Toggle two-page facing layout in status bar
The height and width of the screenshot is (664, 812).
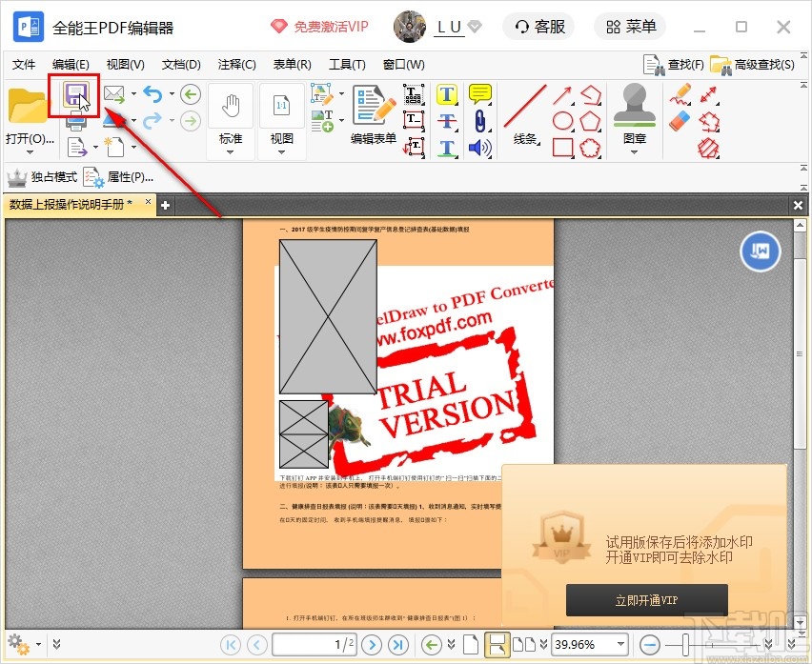point(524,644)
